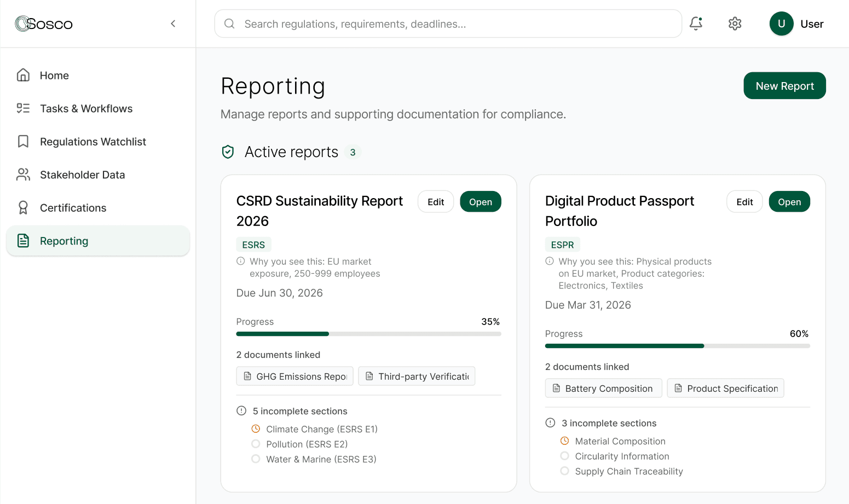Switch to Reporting in the sidebar

click(63, 241)
